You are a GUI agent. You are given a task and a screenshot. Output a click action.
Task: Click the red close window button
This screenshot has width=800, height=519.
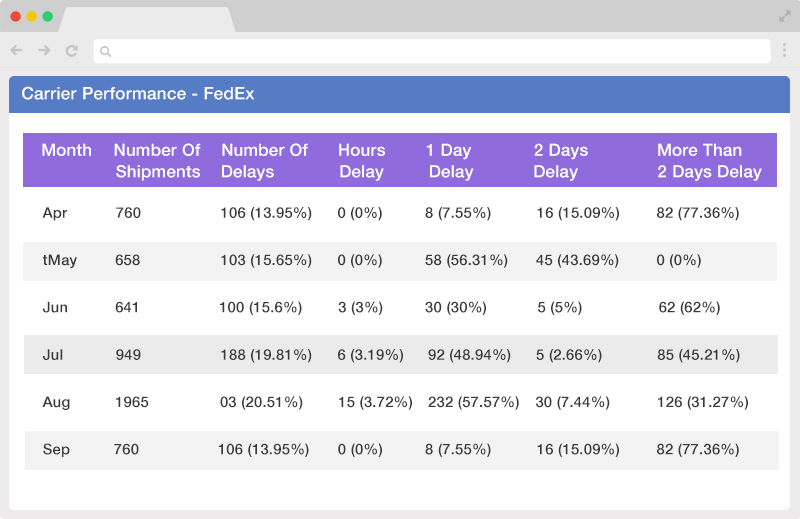pyautogui.click(x=16, y=16)
